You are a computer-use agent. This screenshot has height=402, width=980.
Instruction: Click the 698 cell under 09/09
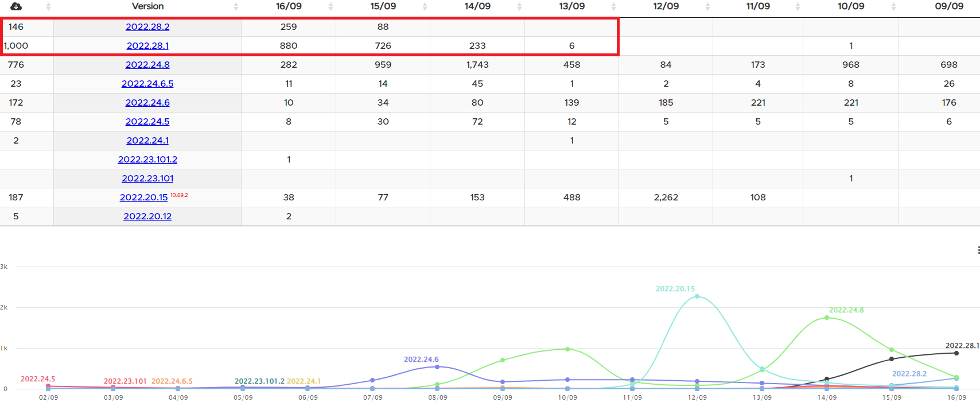tap(949, 64)
